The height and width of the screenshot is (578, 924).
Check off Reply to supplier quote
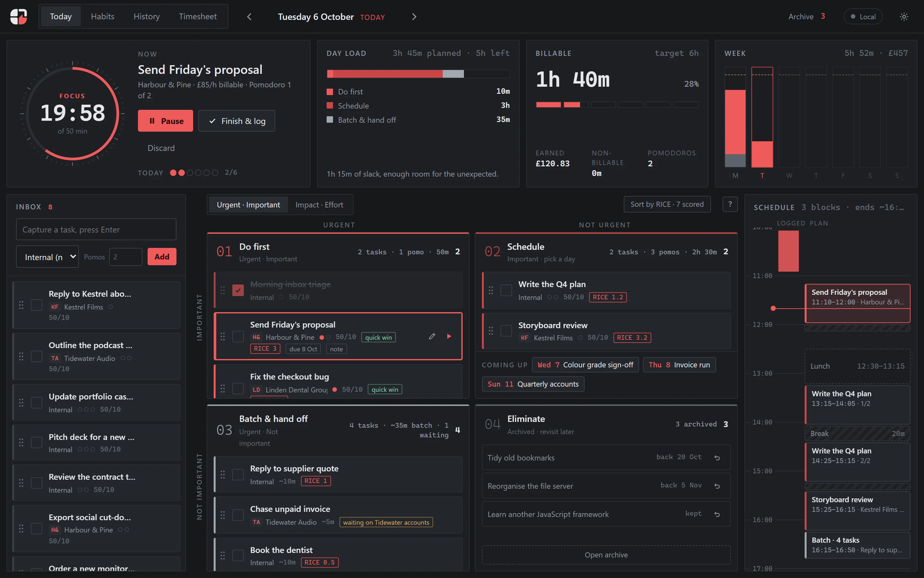238,474
